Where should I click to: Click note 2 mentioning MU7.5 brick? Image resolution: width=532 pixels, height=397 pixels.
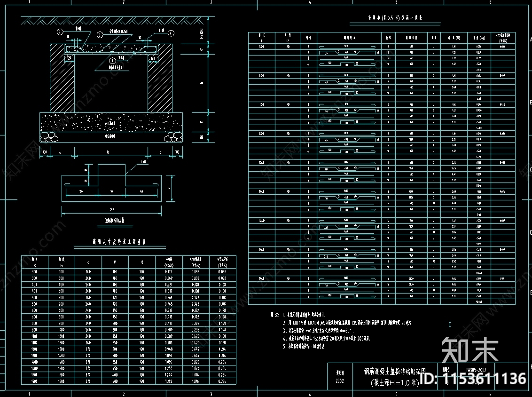(347, 323)
